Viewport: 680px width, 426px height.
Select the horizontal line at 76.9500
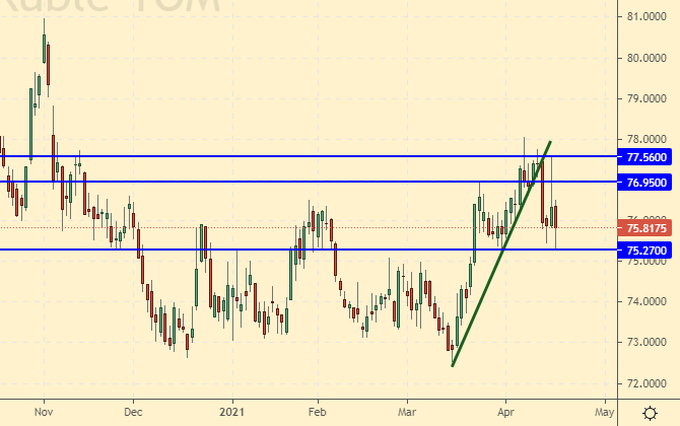click(x=300, y=182)
